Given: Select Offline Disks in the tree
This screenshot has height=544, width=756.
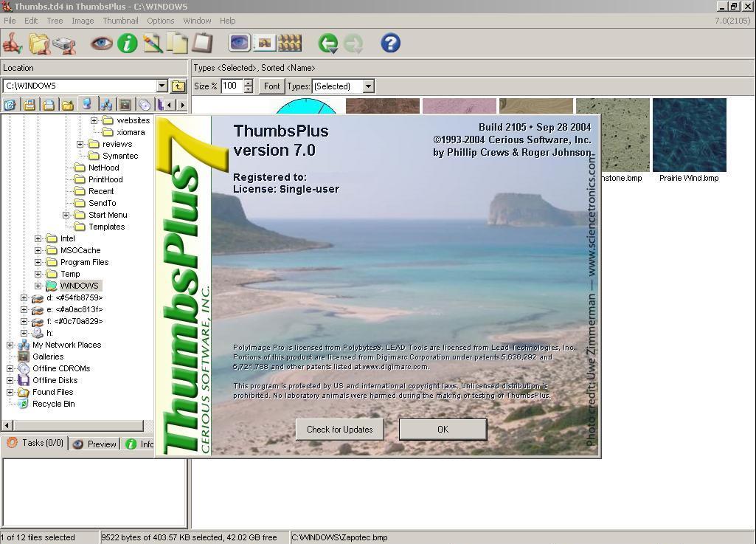Looking at the screenshot, I should tap(55, 380).
